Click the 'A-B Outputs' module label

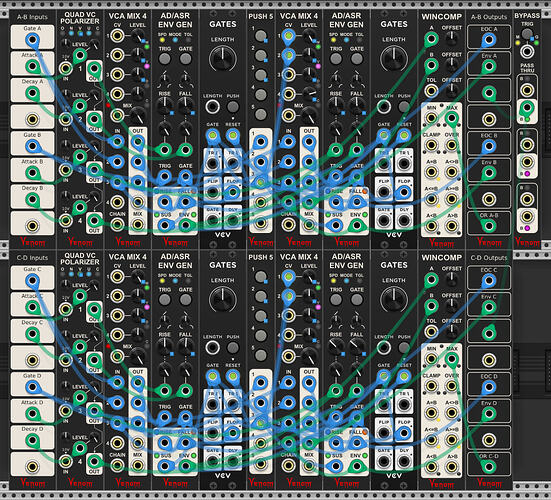(x=489, y=17)
